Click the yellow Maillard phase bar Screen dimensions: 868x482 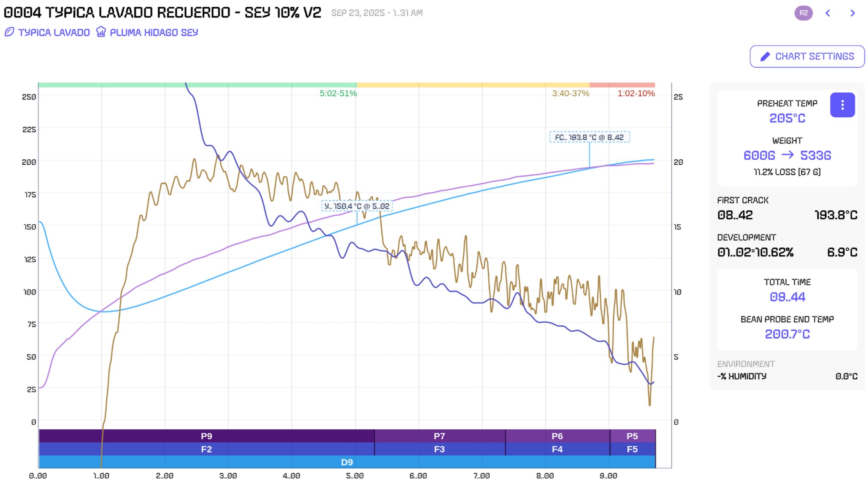(472, 85)
